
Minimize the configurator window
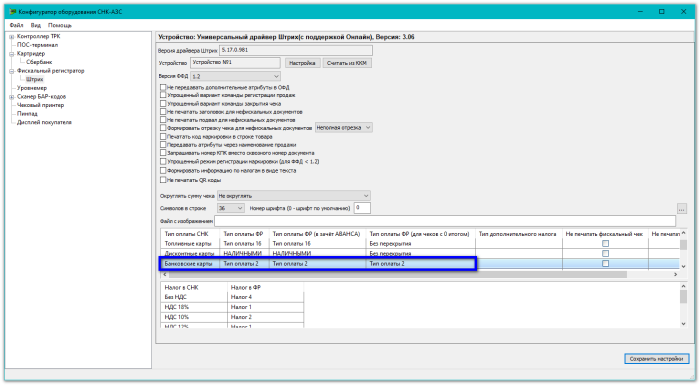(x=640, y=12)
